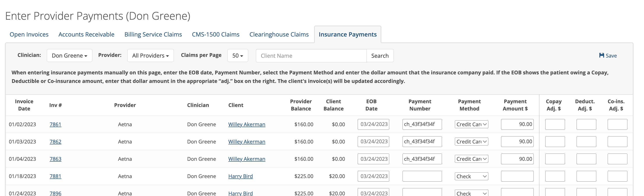Click EOB Date field for invoice 7862
The height and width of the screenshot is (196, 644).
(x=373, y=142)
